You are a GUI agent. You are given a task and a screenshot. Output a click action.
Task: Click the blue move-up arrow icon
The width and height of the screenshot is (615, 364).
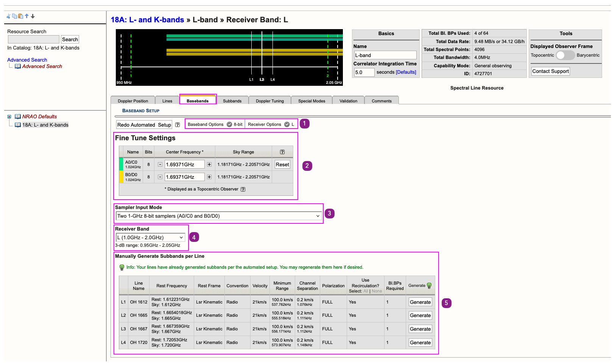coord(26,16)
